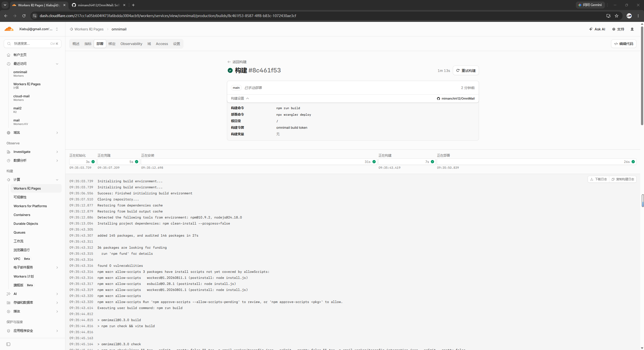Open 浏览器运行 sidebar item
This screenshot has width=644, height=350.
(x=22, y=250)
